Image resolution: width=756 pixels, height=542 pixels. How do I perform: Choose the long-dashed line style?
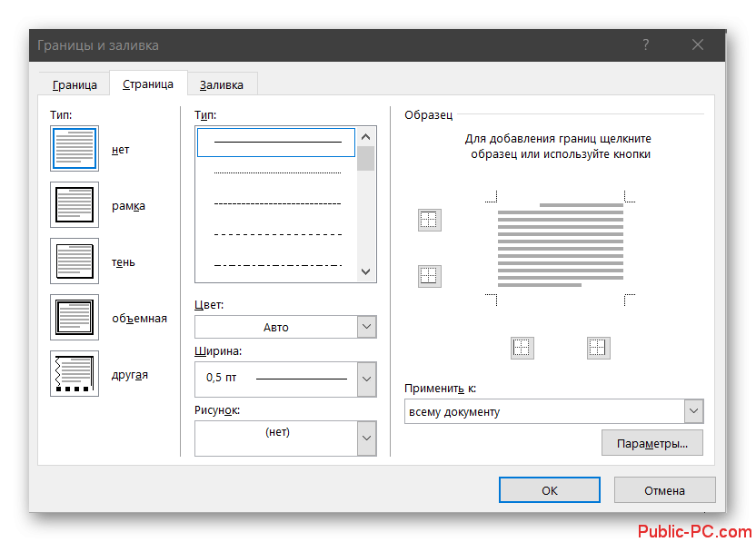pyautogui.click(x=276, y=234)
